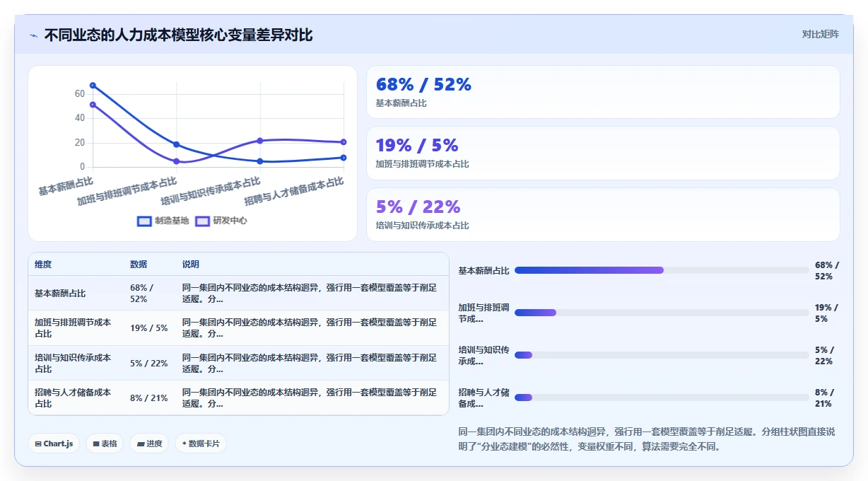Click the 说明 table column header
This screenshot has width=868, height=481.
(x=191, y=265)
